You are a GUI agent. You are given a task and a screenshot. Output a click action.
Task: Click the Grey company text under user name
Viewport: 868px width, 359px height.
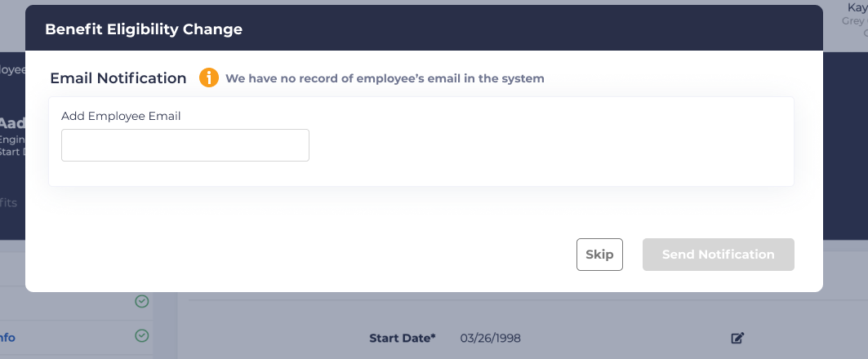point(853,21)
